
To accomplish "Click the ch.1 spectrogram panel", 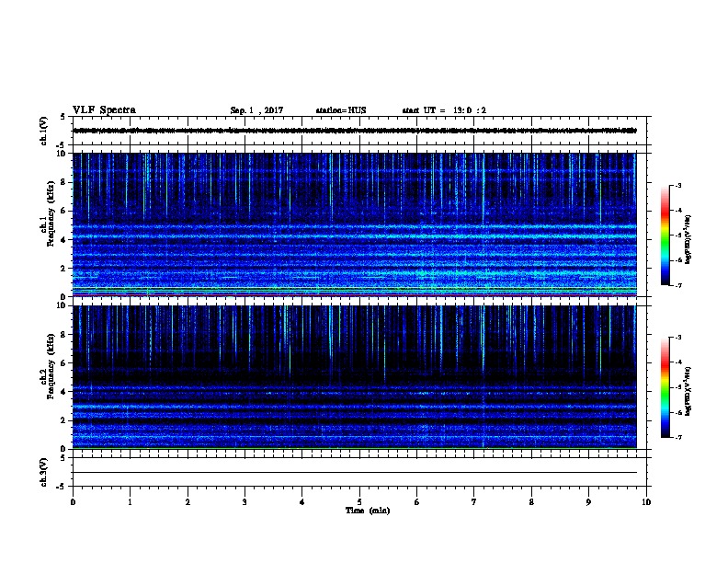I will (355, 224).
